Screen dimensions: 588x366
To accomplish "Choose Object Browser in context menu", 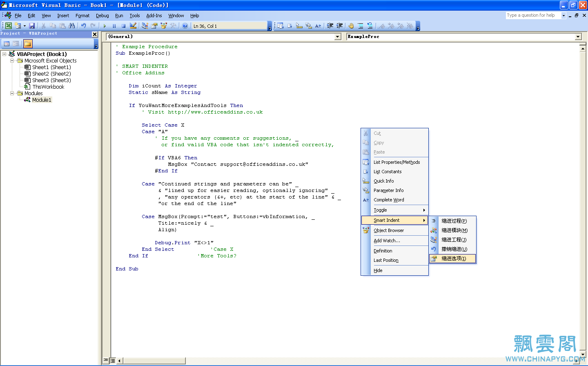I will pyautogui.click(x=394, y=230).
